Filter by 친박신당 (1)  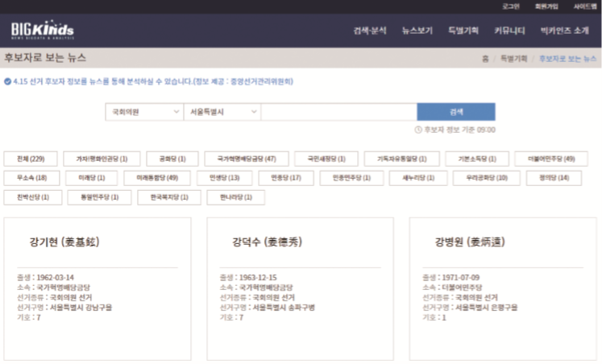coord(33,197)
